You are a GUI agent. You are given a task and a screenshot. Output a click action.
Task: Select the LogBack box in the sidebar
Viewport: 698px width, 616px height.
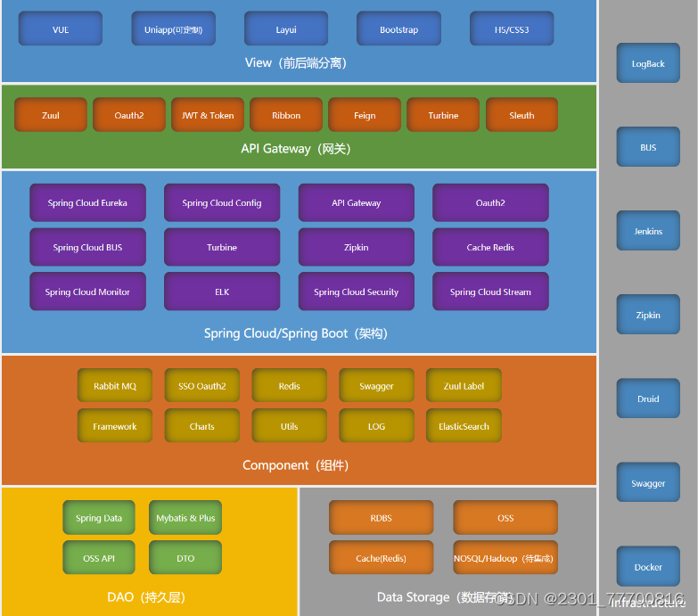648,63
